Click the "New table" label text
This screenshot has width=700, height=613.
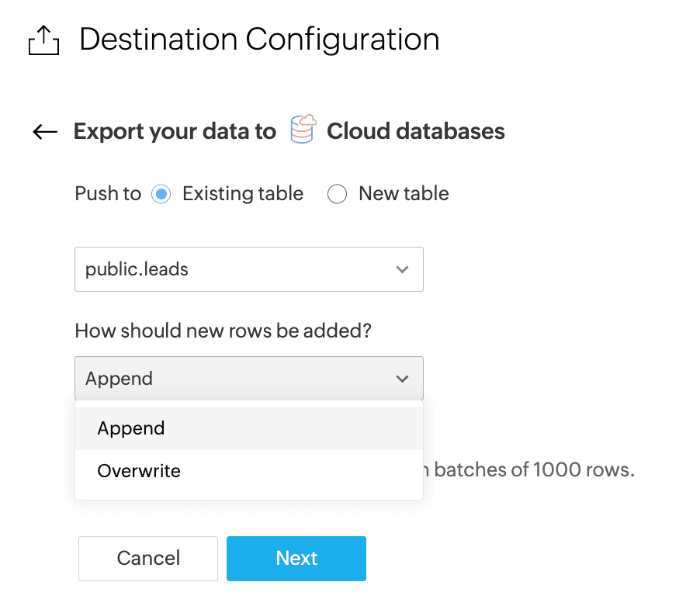point(404,194)
